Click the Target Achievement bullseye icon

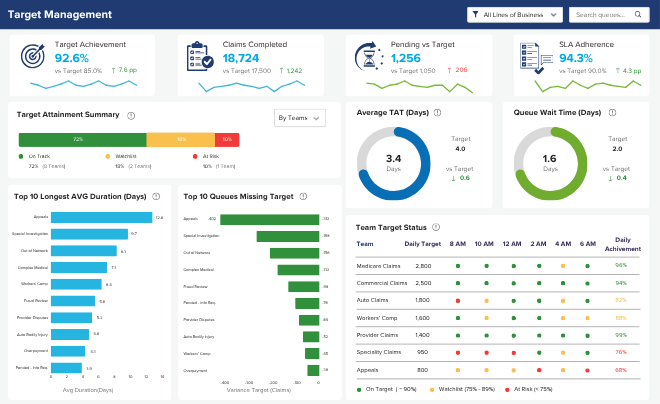[33, 56]
